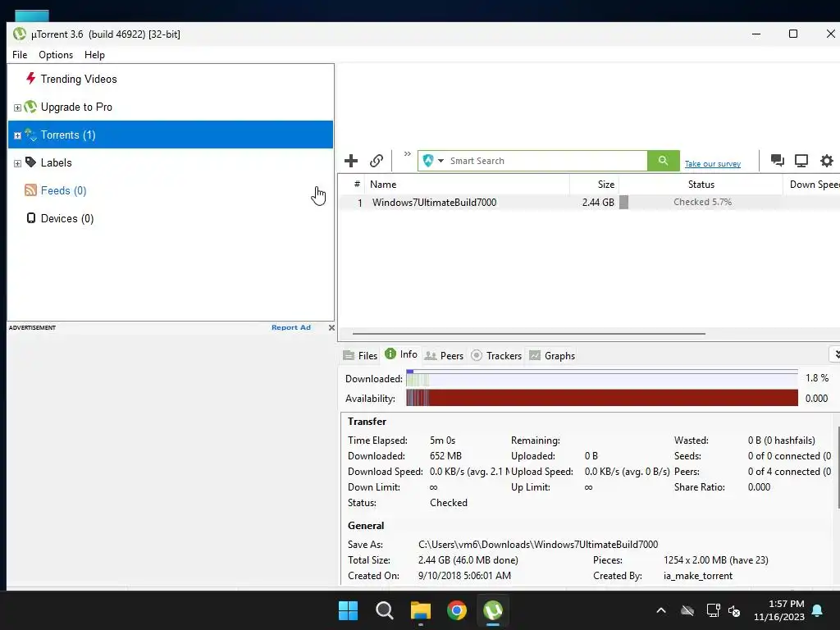Image resolution: width=840 pixels, height=630 pixels.
Task: Select Trending Videos in sidebar
Action: 79,80
